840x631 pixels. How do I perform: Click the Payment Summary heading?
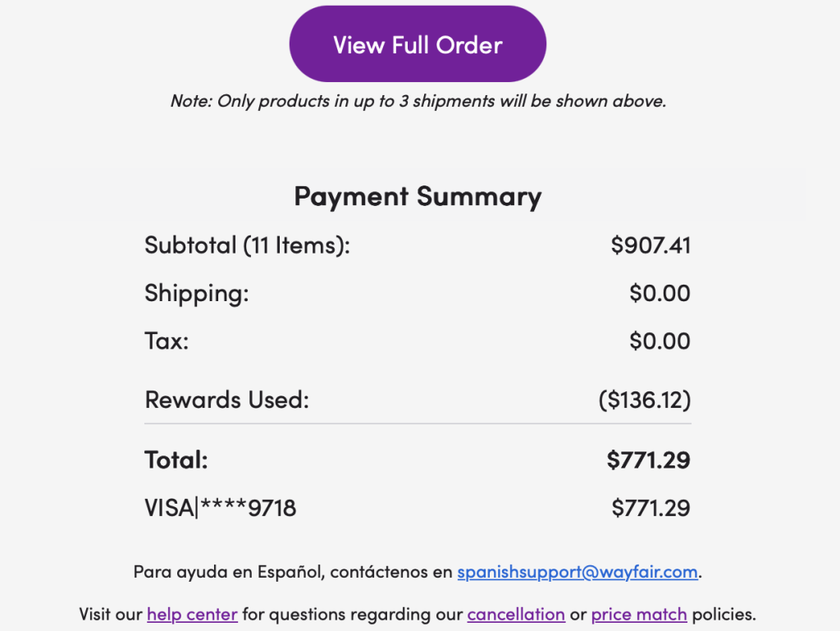coord(418,197)
